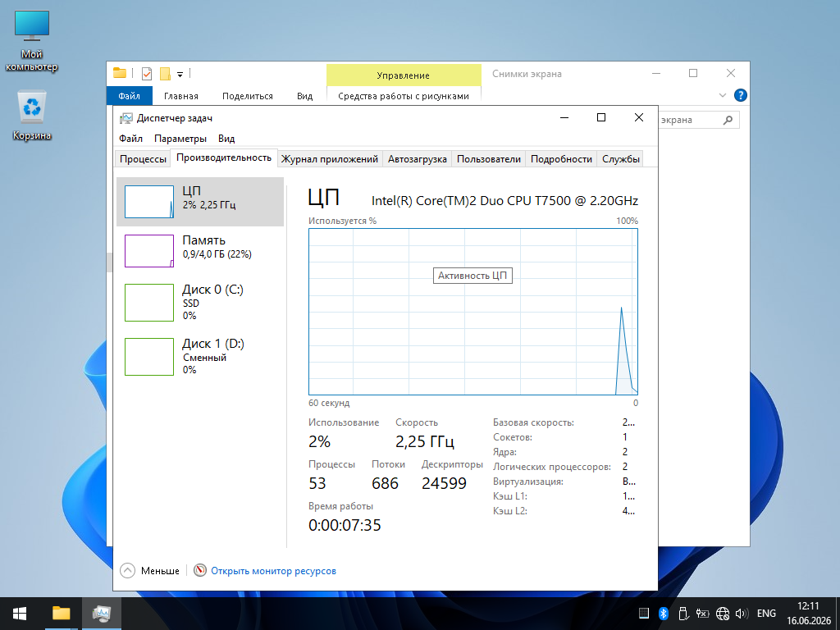Collapse view with the Меньше chevron button
Image resolution: width=840 pixels, height=630 pixels.
127,571
